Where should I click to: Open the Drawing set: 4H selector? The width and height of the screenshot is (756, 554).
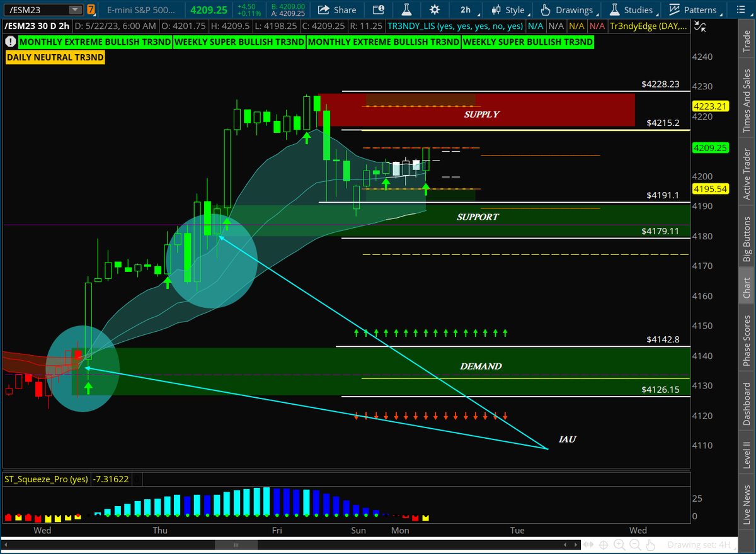coord(702,545)
